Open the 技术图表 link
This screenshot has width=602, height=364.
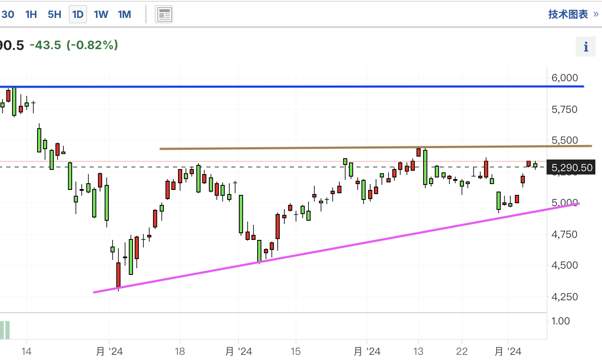click(568, 14)
